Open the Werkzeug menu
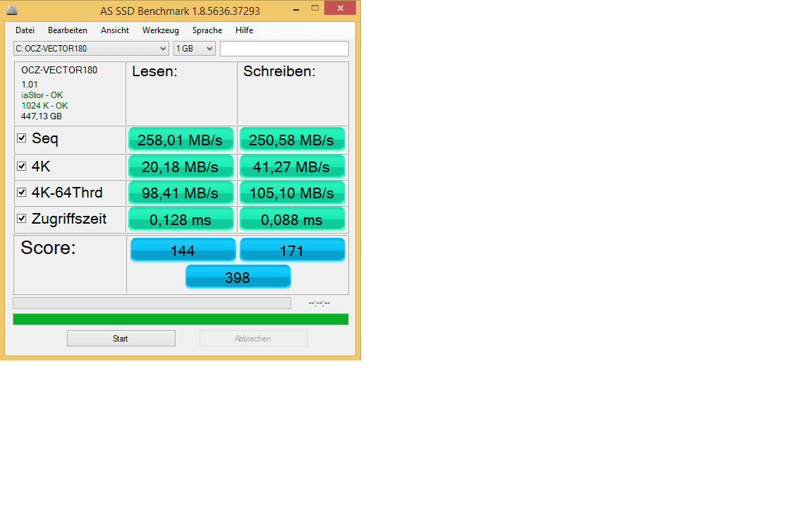This screenshot has width=812, height=508. point(161,30)
